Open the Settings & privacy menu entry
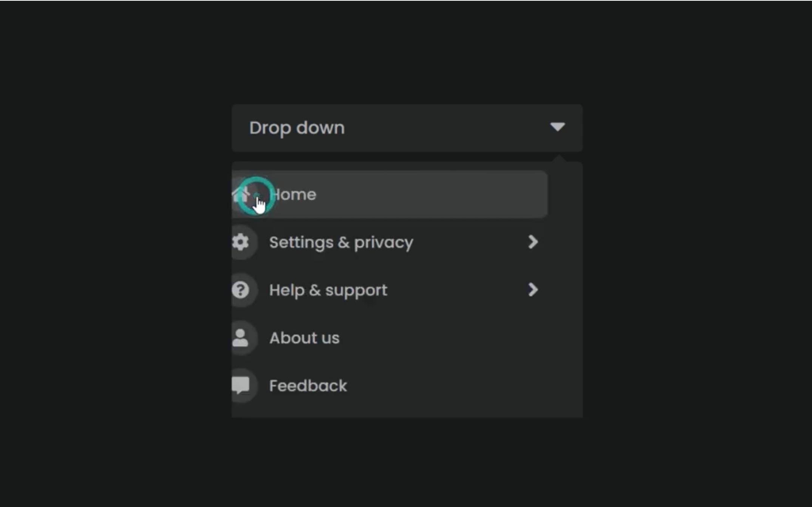Screen dimensions: 812x507 [x=390, y=242]
